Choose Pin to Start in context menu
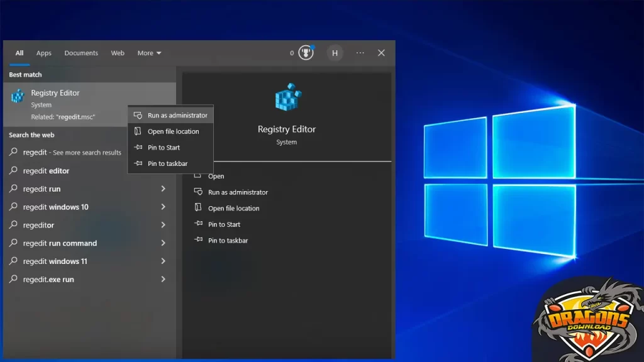Screen dimensions: 644x362 (164, 148)
